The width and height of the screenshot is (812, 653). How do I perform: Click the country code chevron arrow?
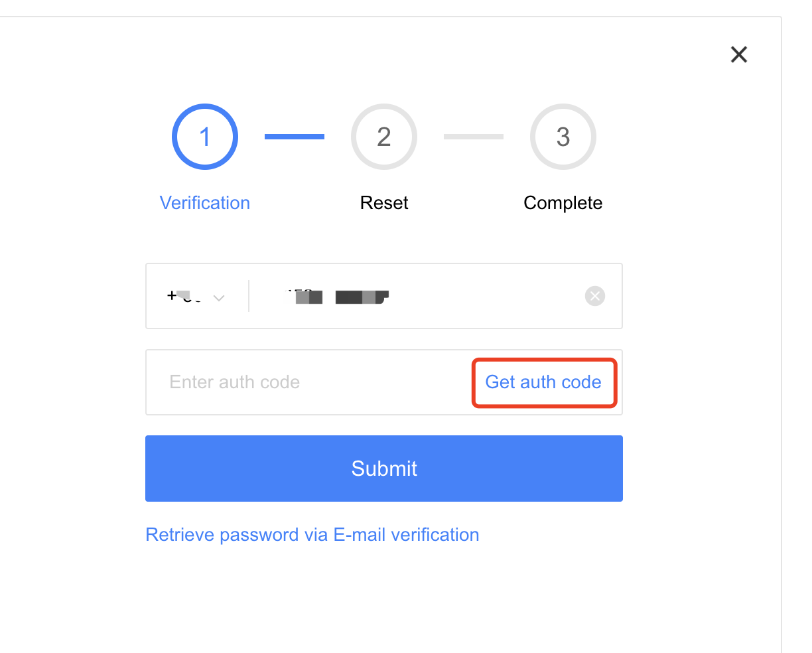click(219, 298)
